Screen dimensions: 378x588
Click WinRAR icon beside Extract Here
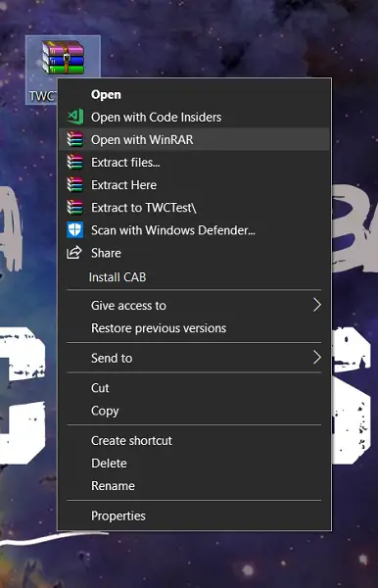[75, 184]
